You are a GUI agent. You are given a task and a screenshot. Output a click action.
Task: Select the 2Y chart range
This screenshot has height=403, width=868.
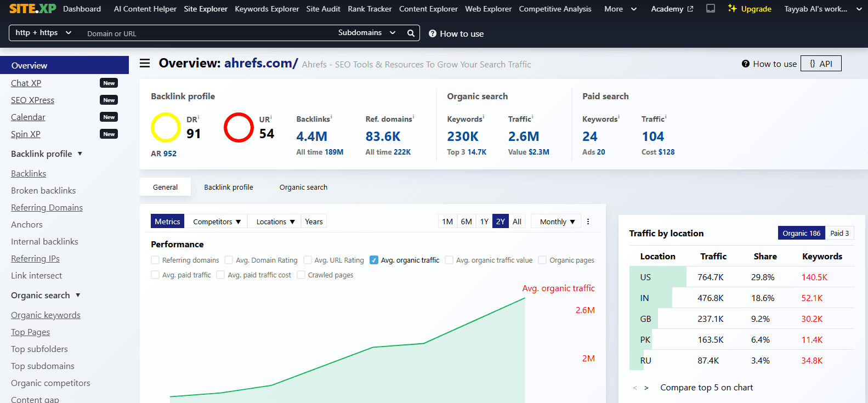click(x=501, y=222)
